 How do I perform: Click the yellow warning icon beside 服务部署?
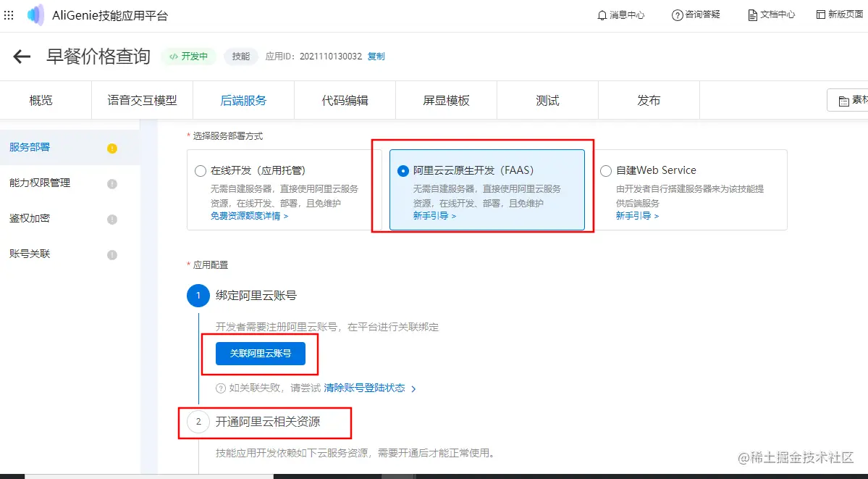(111, 148)
